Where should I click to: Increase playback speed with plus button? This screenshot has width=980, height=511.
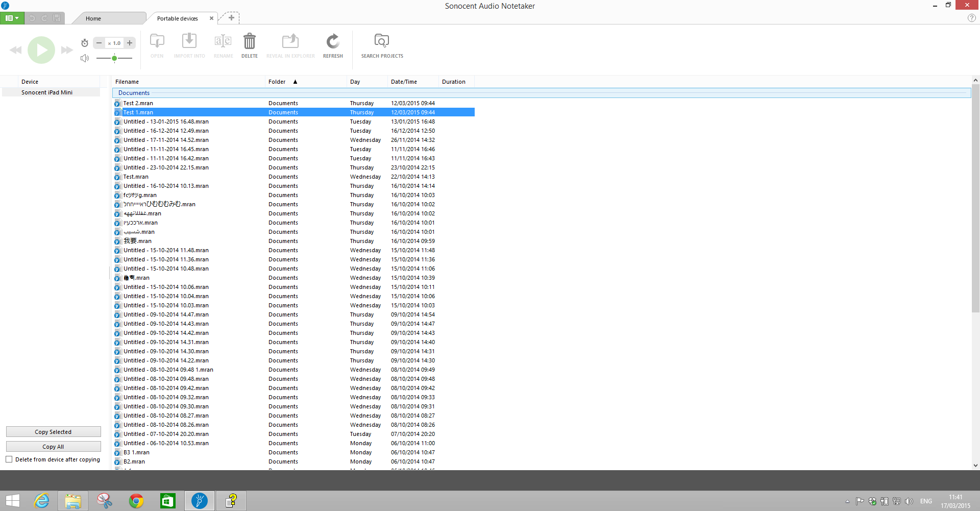pos(130,43)
